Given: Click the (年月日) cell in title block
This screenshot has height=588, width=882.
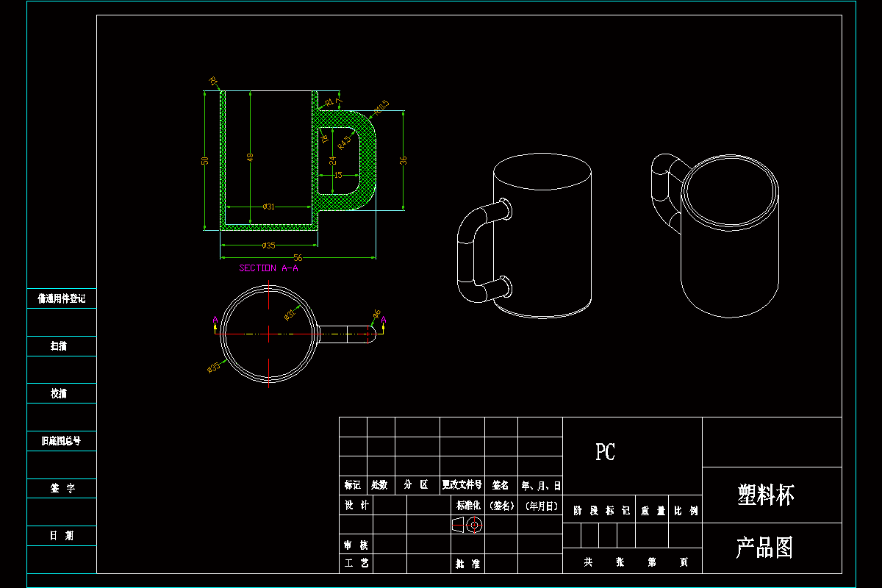Looking at the screenshot, I should [x=540, y=505].
